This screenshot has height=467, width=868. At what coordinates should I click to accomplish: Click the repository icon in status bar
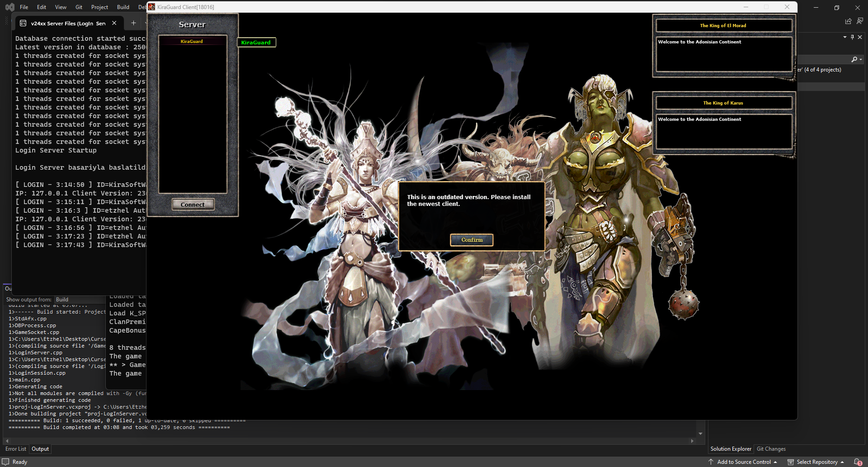point(791,462)
